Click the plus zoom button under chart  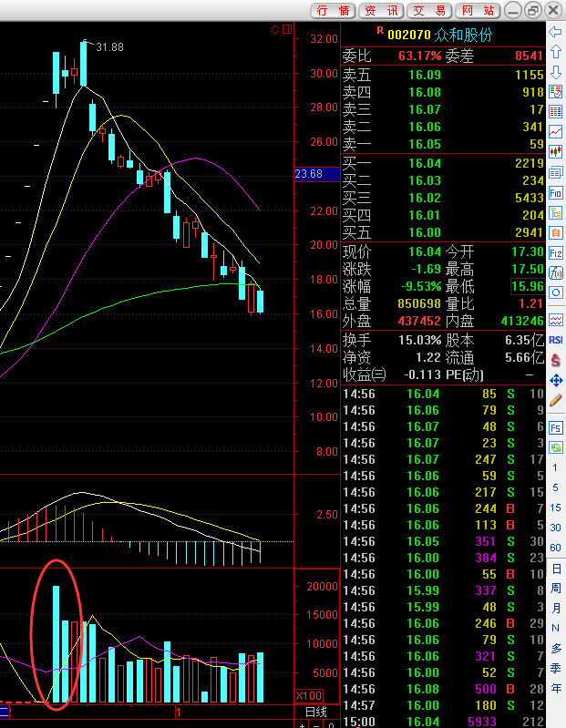pyautogui.click(x=303, y=725)
